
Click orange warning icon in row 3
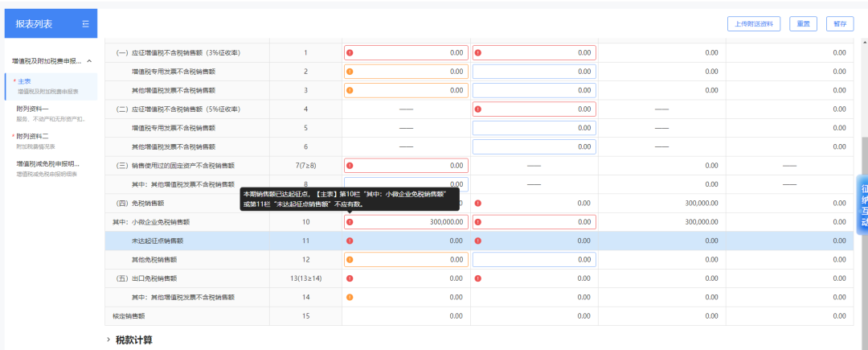click(x=350, y=90)
